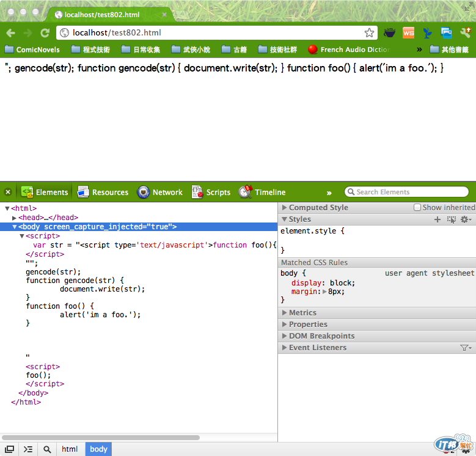Select the closing </body> tag
The height and width of the screenshot is (456, 476).
[x=33, y=393]
